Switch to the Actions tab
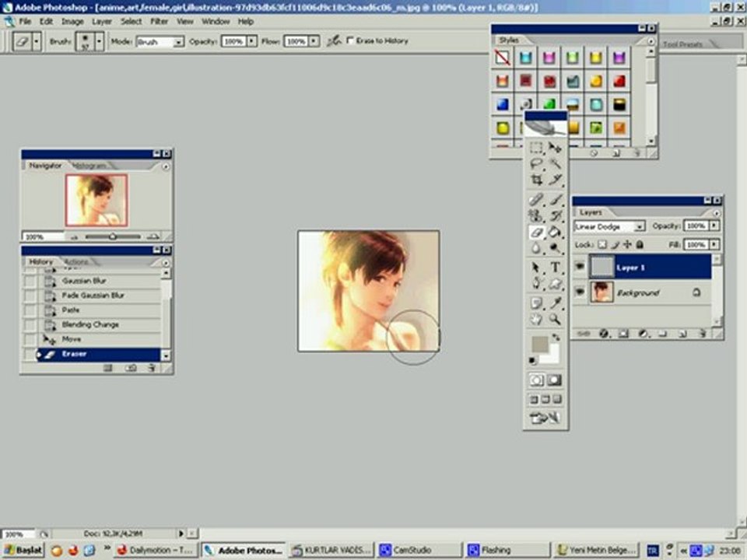The height and width of the screenshot is (560, 747). [76, 262]
